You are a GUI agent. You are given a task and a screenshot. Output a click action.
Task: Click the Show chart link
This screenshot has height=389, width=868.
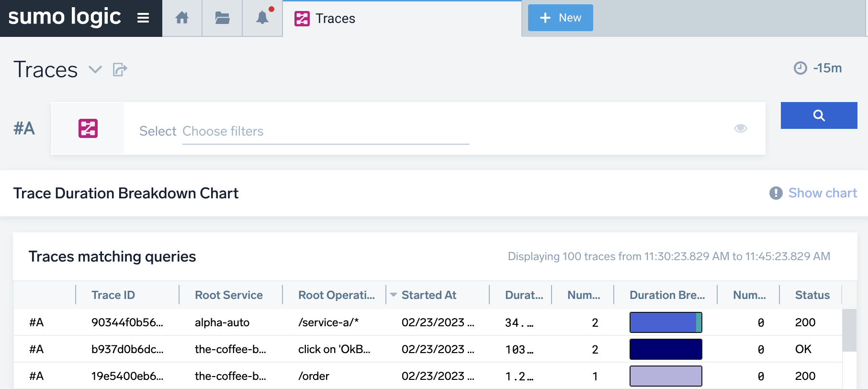tap(823, 193)
